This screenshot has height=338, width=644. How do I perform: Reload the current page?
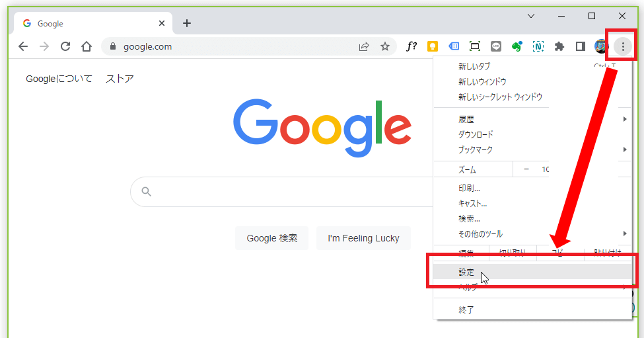(x=65, y=46)
